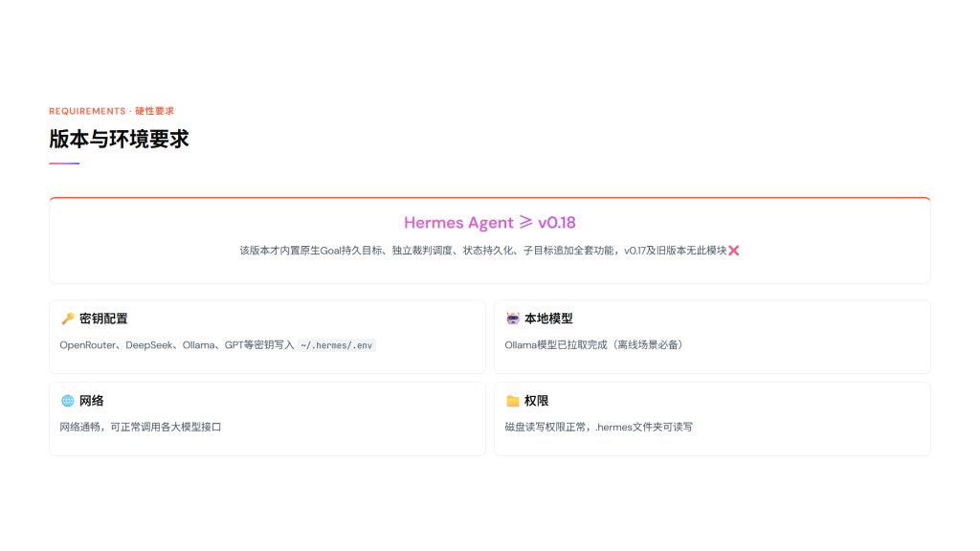Click the Hermes Agent ≥ v0.18 heading
980x551 pixels.
[489, 222]
